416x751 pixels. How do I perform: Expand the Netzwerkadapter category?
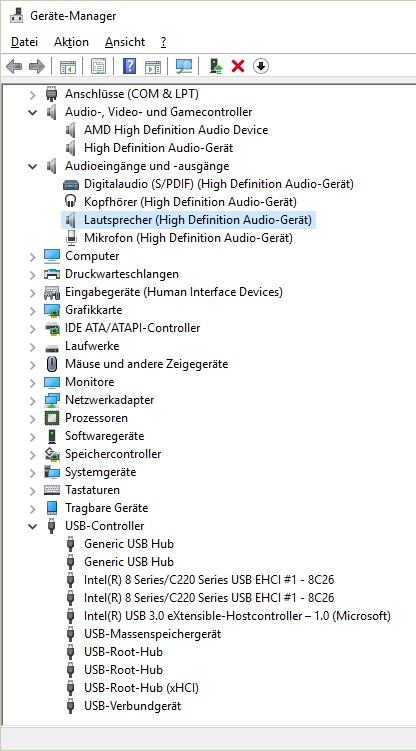point(33,400)
